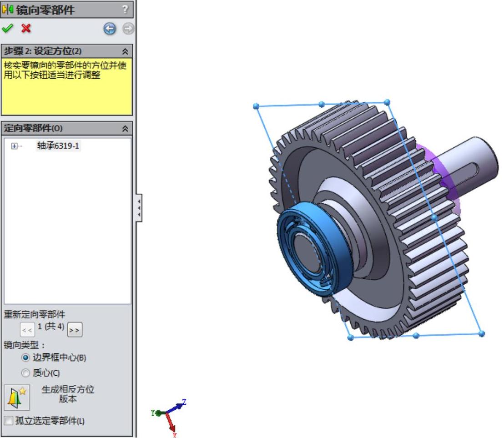Screen dimensions: 504x438
Task: Click the 镜向零部件 title icon
Action: [x=8, y=10]
